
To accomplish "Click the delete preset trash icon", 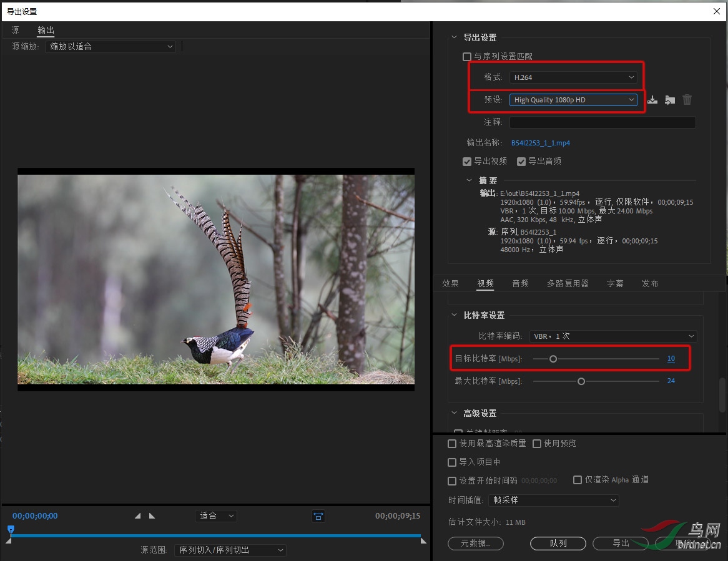I will pyautogui.click(x=687, y=100).
